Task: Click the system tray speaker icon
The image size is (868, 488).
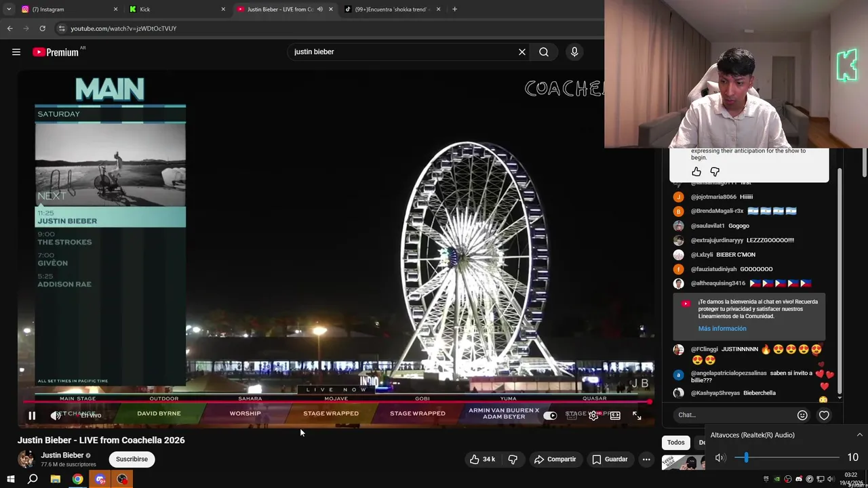Action: pyautogui.click(x=831, y=479)
